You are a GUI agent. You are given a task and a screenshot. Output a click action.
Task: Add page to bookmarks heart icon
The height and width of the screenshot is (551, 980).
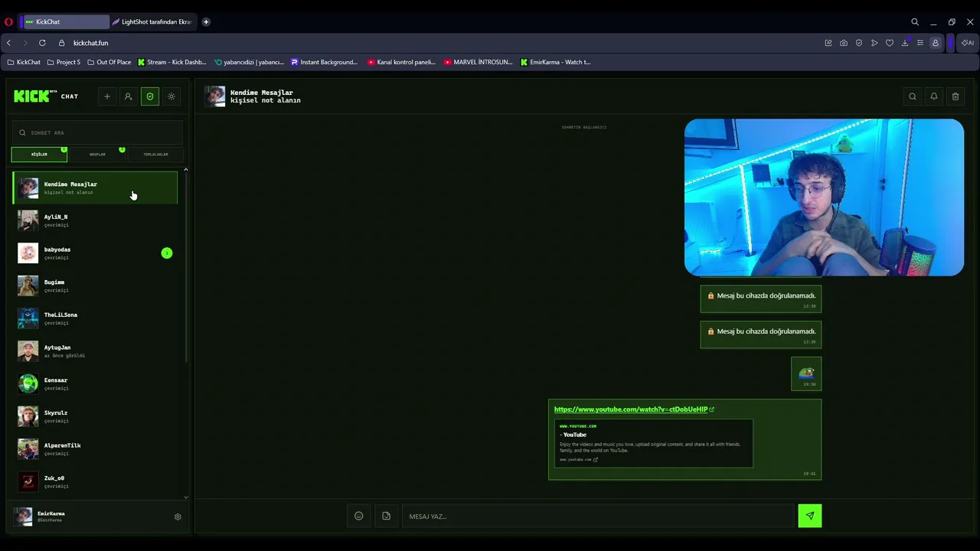890,43
